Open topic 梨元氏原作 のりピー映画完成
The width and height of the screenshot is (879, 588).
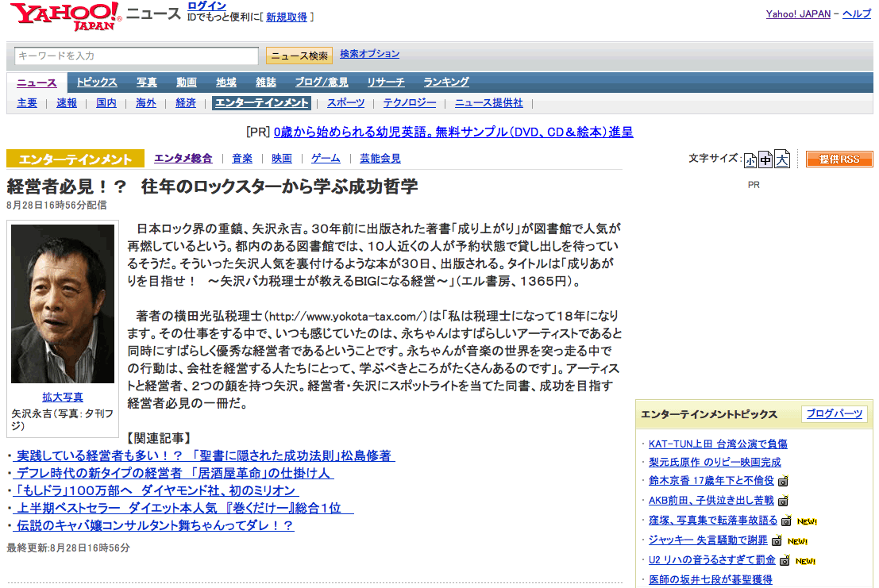[715, 462]
